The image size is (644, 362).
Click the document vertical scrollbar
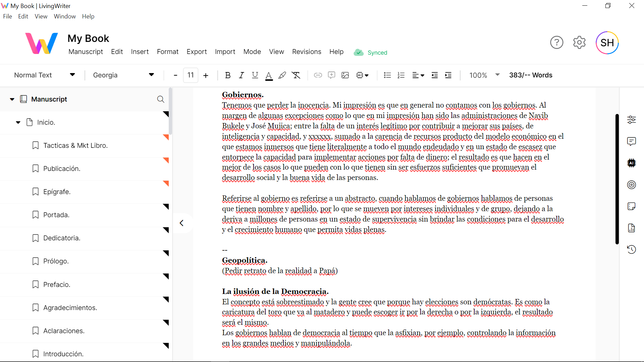click(617, 179)
